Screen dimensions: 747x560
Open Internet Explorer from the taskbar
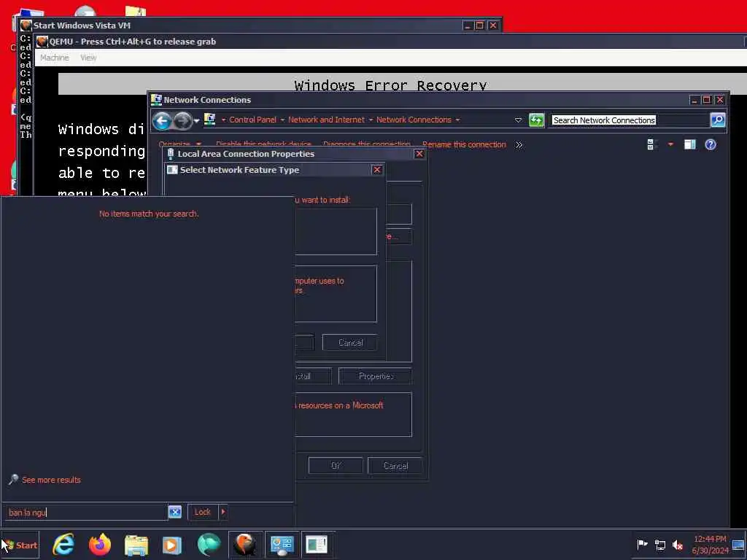[63, 544]
